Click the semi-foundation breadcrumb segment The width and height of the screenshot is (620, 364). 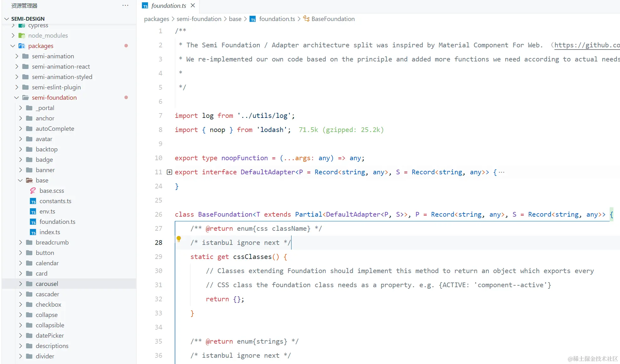pos(199,19)
